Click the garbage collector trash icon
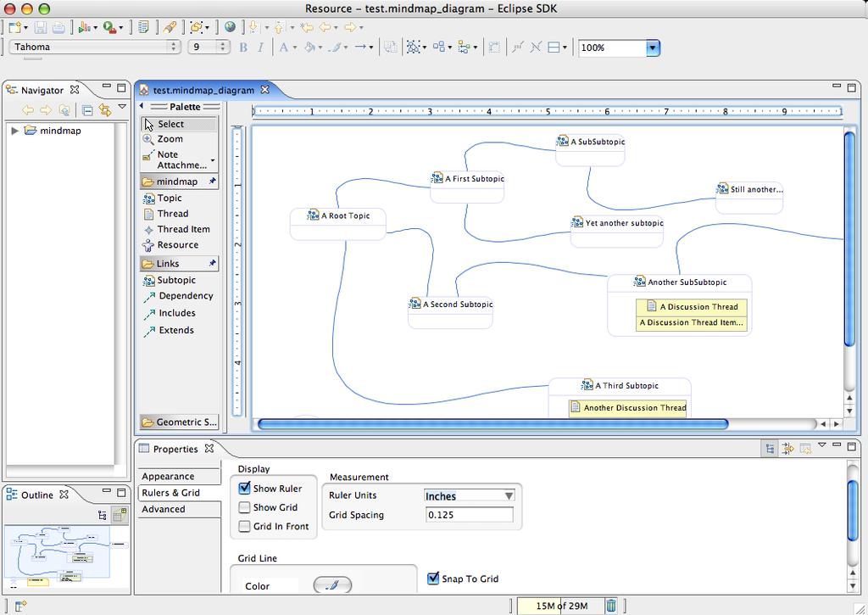This screenshot has width=868, height=615. (610, 606)
